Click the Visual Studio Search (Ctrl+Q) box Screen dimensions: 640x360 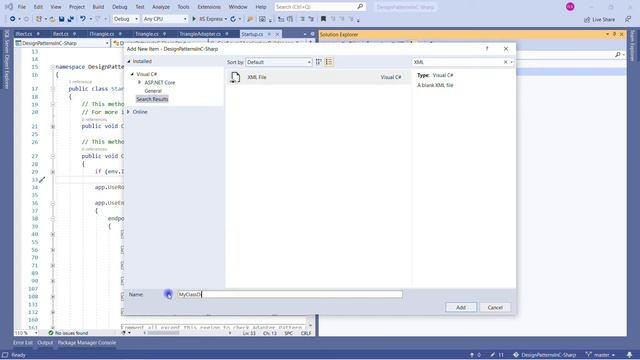[x=320, y=7]
